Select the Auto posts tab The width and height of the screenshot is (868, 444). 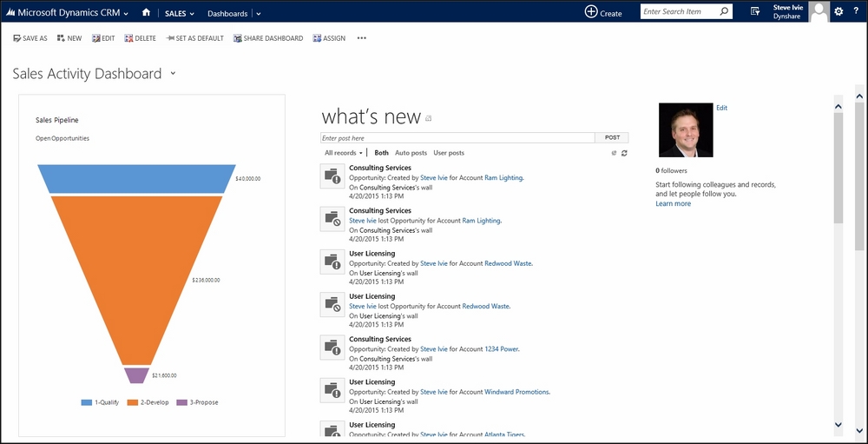coord(411,153)
